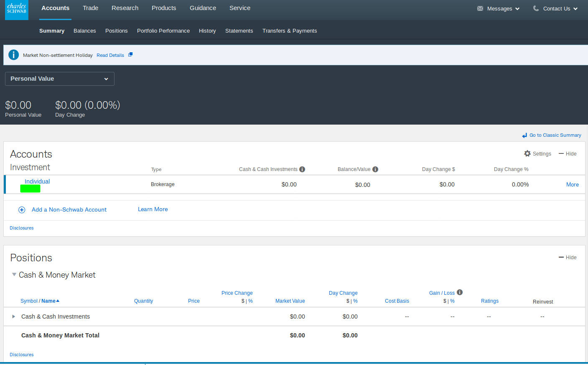Image resolution: width=588 pixels, height=365 pixels.
Task: Click the Price Change % sort option
Action: [x=250, y=301]
